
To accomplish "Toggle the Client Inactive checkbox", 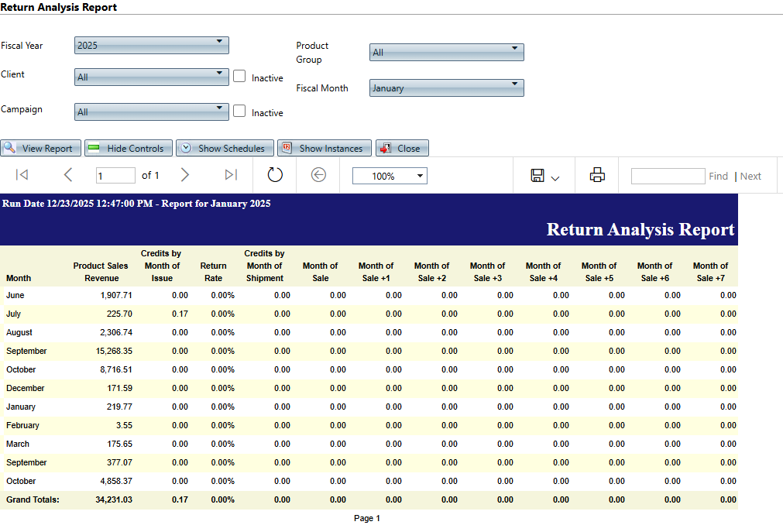I will (240, 76).
